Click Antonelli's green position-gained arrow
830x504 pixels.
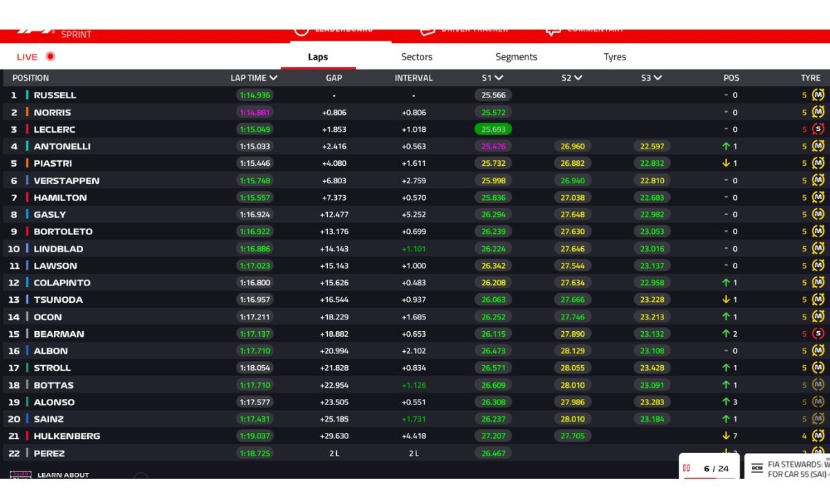pyautogui.click(x=726, y=146)
